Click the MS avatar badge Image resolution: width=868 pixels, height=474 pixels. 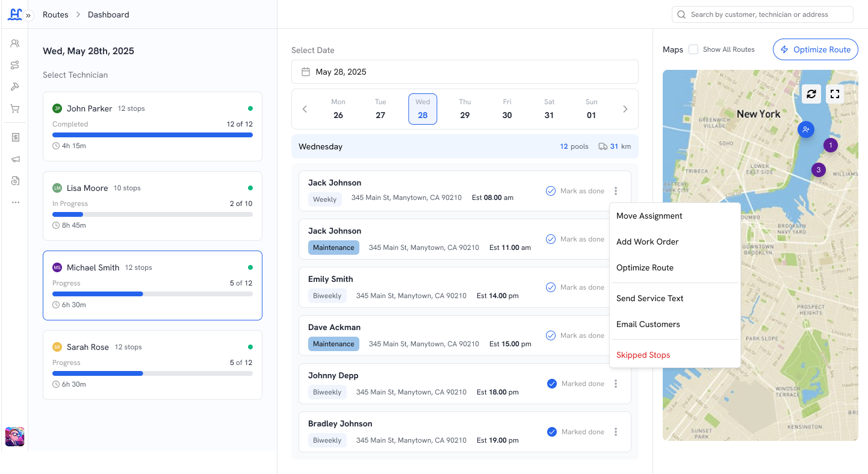coord(57,267)
